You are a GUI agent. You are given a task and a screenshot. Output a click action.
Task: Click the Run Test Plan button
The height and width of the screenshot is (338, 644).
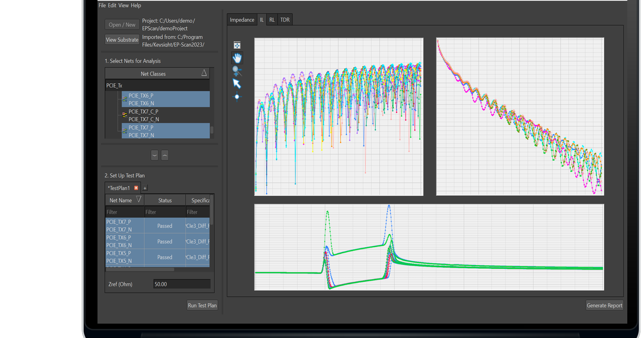[x=202, y=305]
